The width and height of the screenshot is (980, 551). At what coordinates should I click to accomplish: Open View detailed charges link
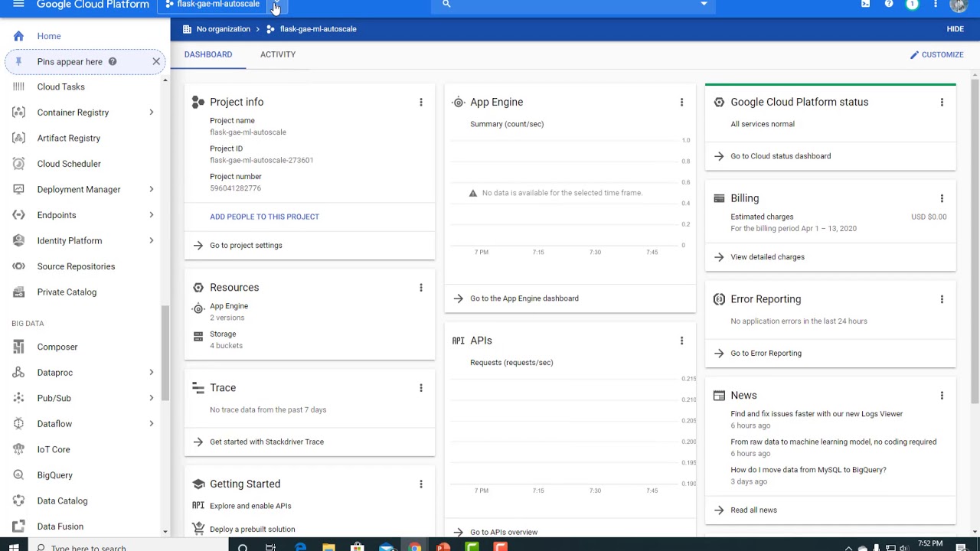click(x=767, y=257)
